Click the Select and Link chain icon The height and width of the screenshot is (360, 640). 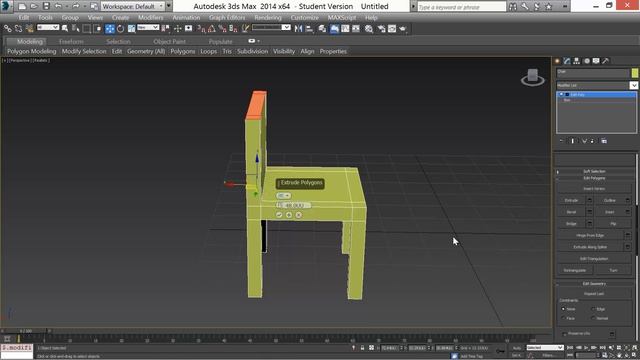[x=8, y=29]
